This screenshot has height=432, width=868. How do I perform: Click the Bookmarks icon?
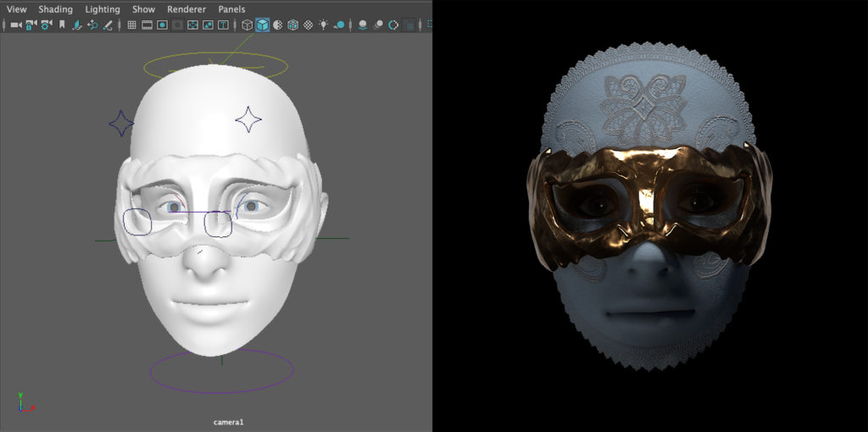62,25
